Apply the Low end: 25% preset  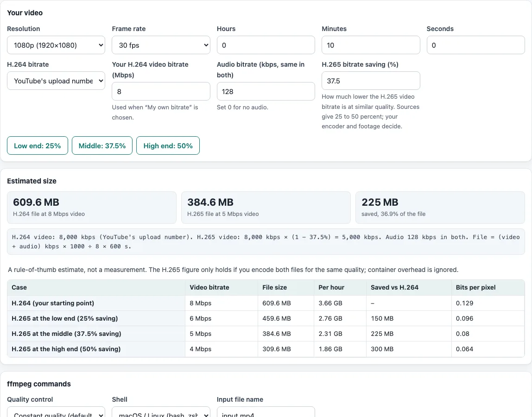coord(38,145)
